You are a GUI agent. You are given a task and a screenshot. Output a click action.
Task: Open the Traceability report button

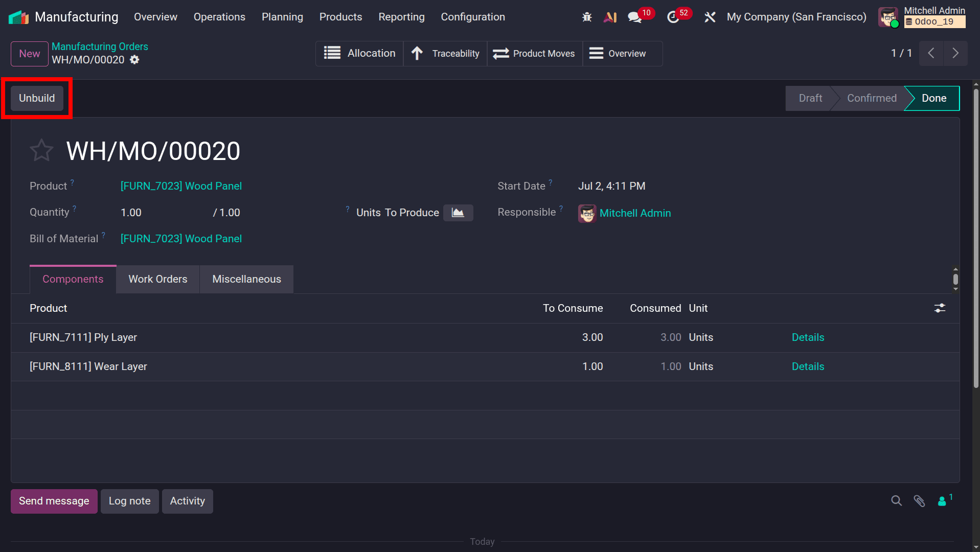[445, 53]
